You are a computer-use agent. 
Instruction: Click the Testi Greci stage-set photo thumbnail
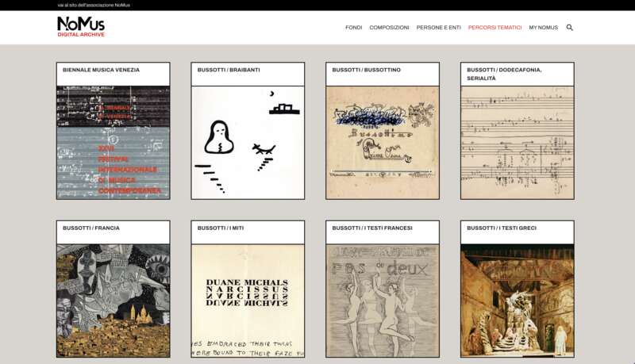(x=518, y=301)
